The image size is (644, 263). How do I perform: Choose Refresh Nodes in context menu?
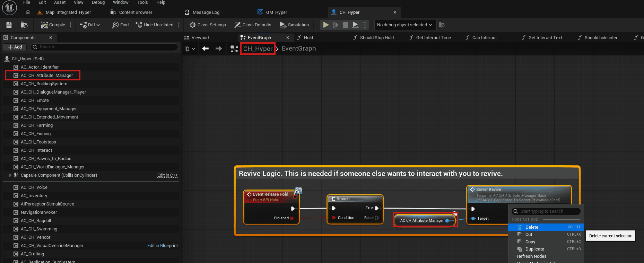pos(546,256)
